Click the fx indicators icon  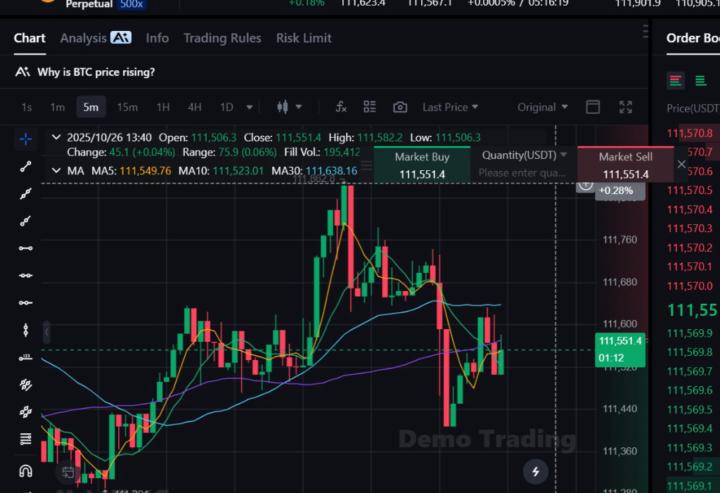coord(341,107)
